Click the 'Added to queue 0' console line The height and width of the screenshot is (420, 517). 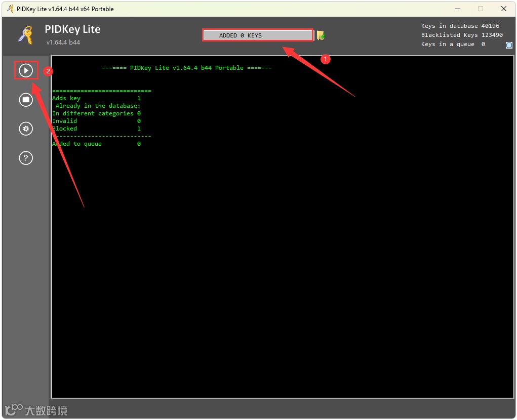coord(96,144)
